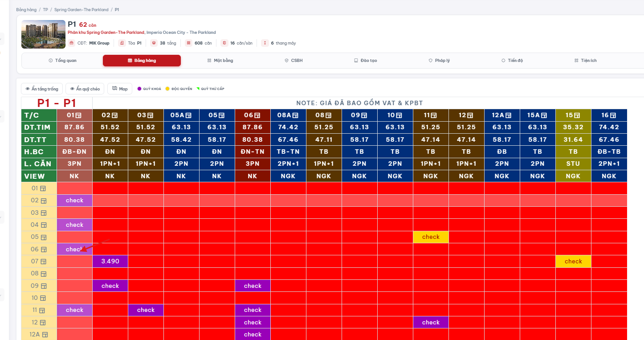Viewport: 644px width, 340px height.
Task: Open floor plan icon of unit column 08A
Action: pos(296,115)
